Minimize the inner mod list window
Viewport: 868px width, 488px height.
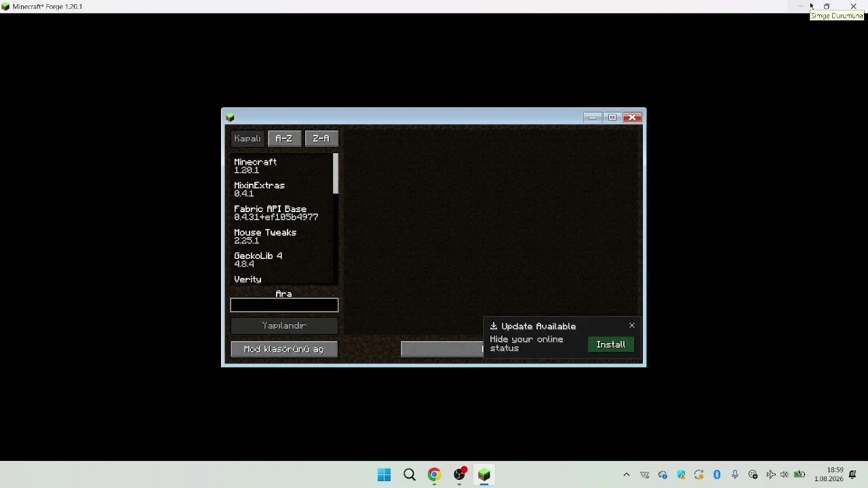pyautogui.click(x=593, y=117)
